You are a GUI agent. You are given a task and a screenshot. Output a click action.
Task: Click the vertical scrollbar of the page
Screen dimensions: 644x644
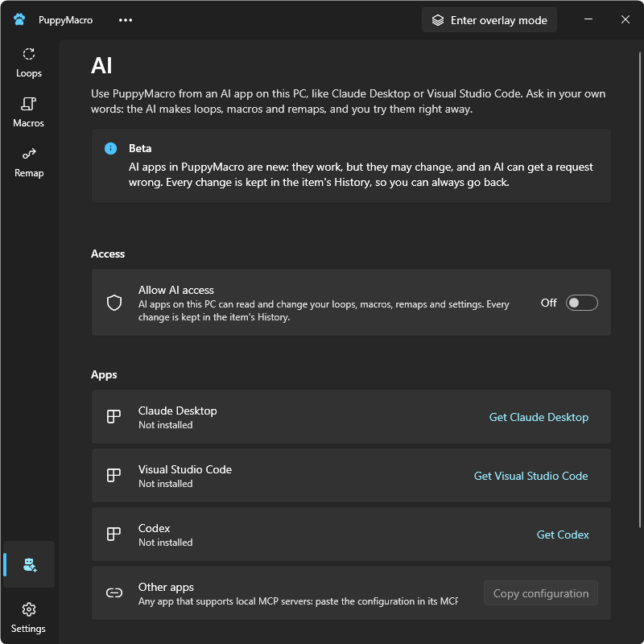639,290
